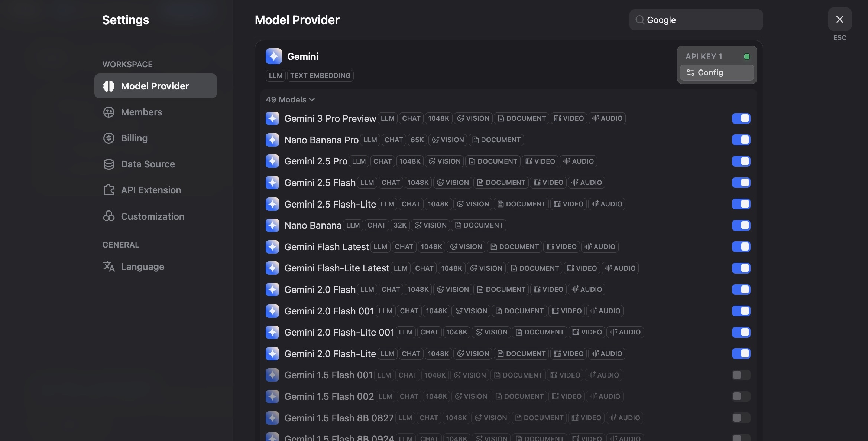Turn off the Nano Banana Pro switch
868x441 pixels.
(x=741, y=140)
